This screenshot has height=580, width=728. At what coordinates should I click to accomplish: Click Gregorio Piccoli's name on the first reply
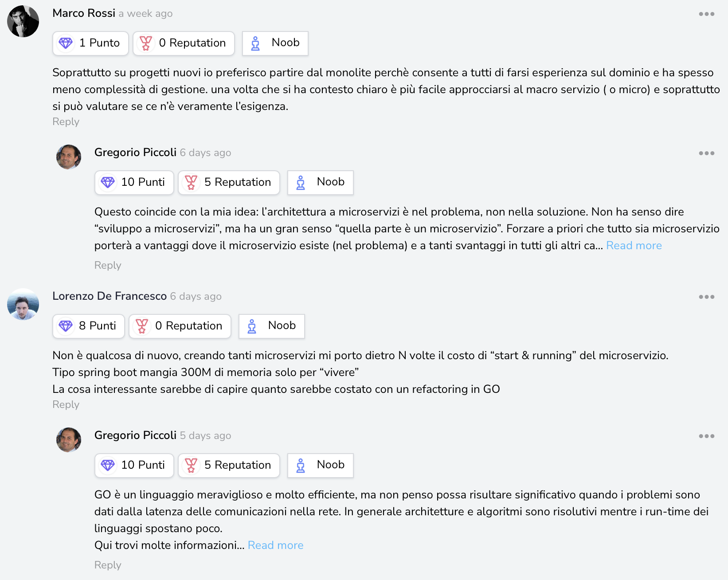point(135,153)
